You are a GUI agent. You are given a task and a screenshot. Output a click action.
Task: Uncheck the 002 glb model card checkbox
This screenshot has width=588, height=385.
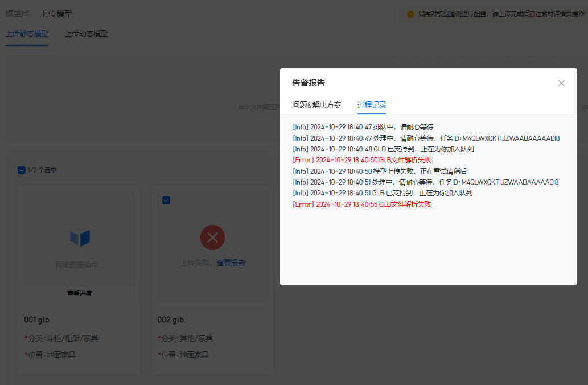coord(166,200)
